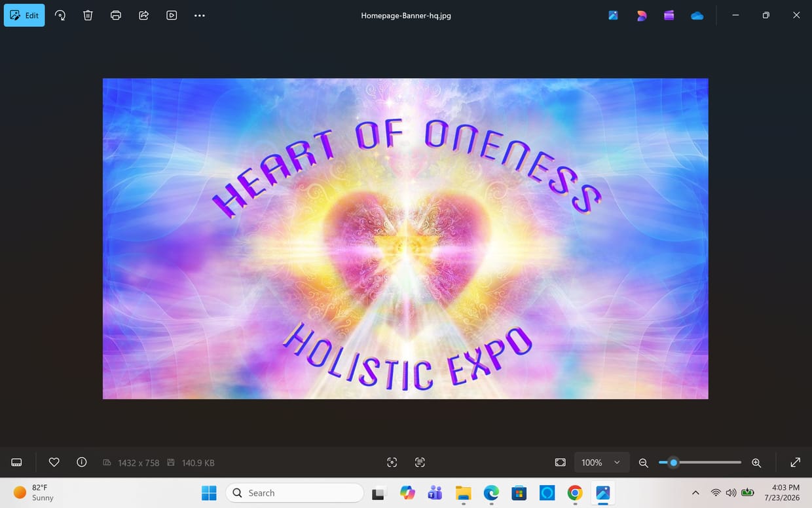Launch Copilot from the taskbar
Image resolution: width=812 pixels, height=508 pixels.
tap(407, 493)
